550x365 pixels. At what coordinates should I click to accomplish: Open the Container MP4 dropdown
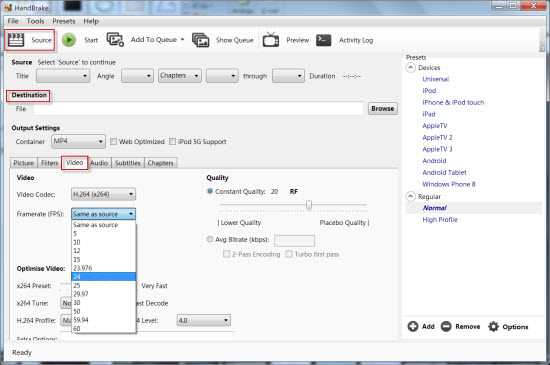tap(78, 141)
